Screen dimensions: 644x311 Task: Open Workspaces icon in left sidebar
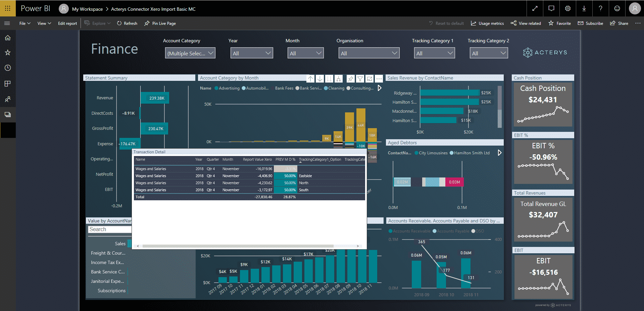click(x=8, y=114)
